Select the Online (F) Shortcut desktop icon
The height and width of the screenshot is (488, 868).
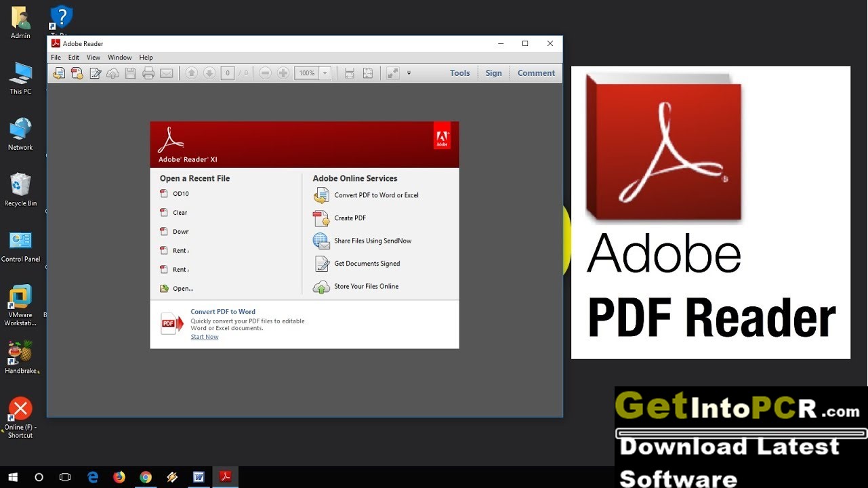pos(20,418)
